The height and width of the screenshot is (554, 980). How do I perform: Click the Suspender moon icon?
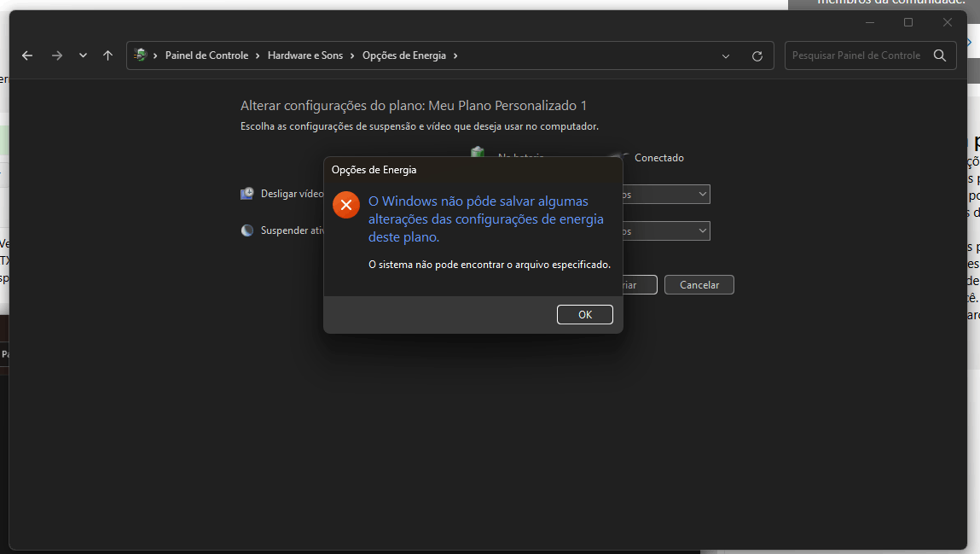tap(246, 230)
